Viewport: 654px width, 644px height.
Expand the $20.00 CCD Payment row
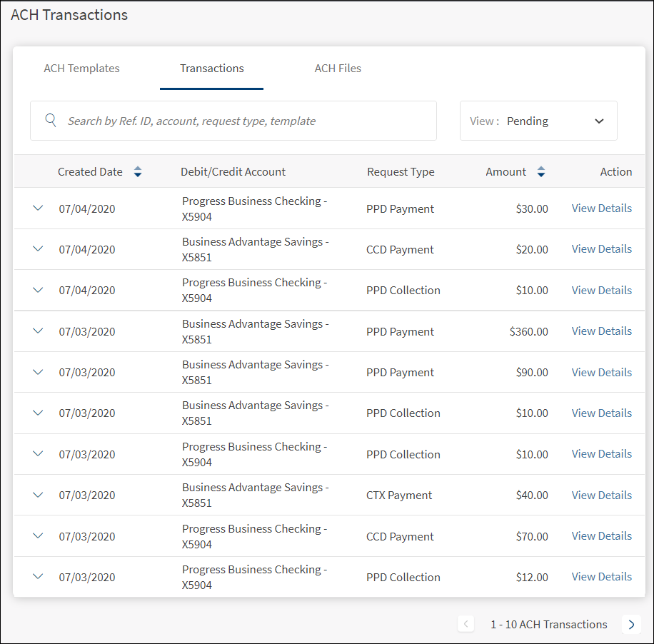click(x=39, y=249)
